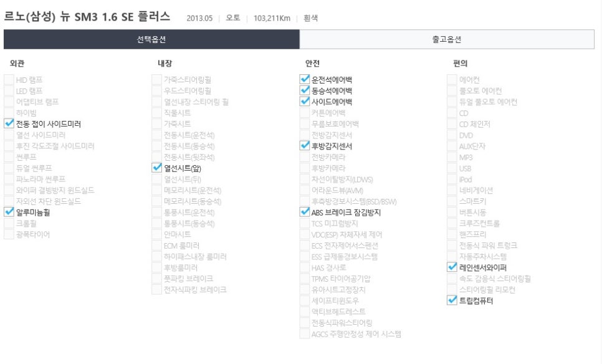Click the 외관 category heading
The image size is (602, 364).
tap(17, 64)
